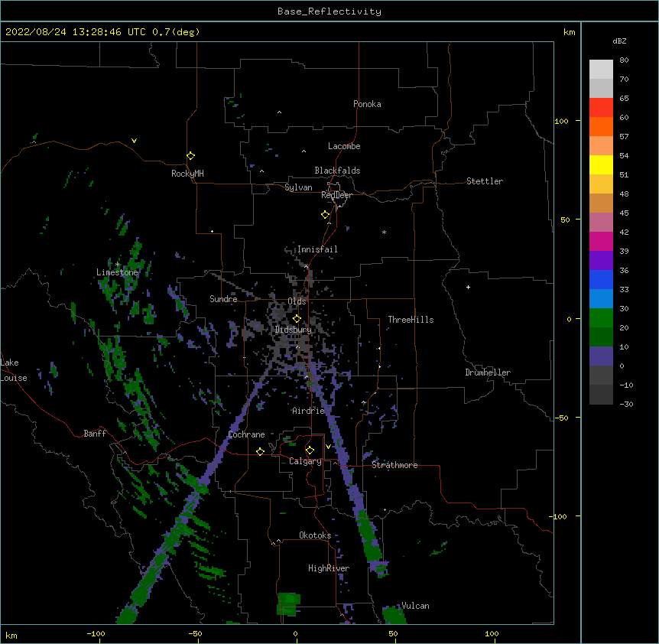Select the yellow 54 dBZ color swatch

pyautogui.click(x=601, y=164)
